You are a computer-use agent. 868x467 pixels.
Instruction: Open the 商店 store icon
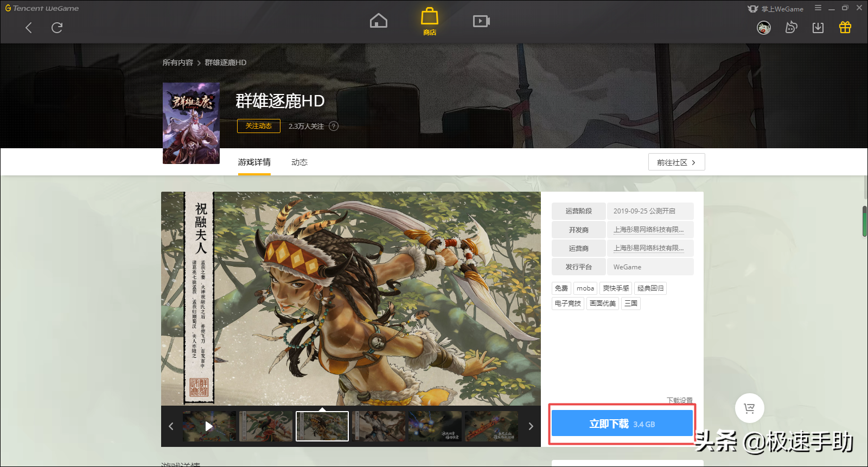pyautogui.click(x=429, y=22)
